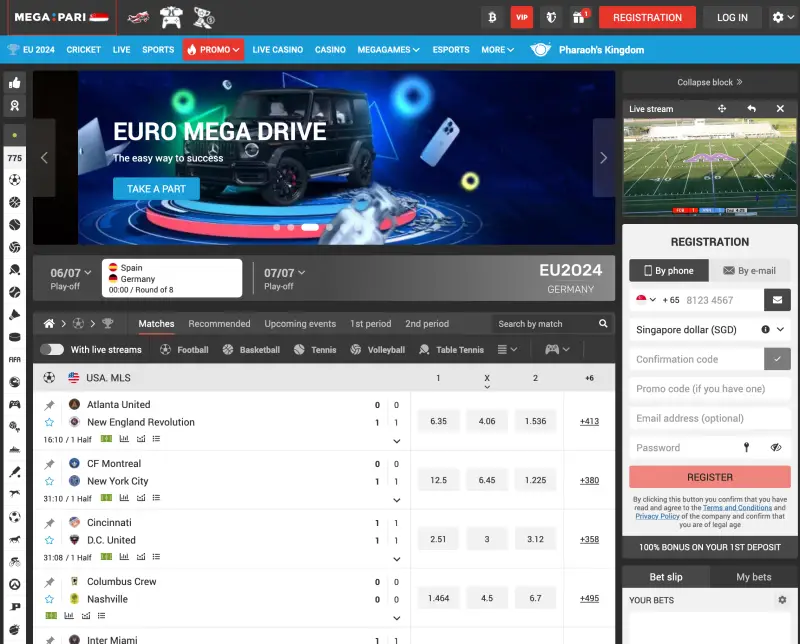Click the gift bonus icon
Image resolution: width=800 pixels, height=644 pixels.
pyautogui.click(x=579, y=17)
